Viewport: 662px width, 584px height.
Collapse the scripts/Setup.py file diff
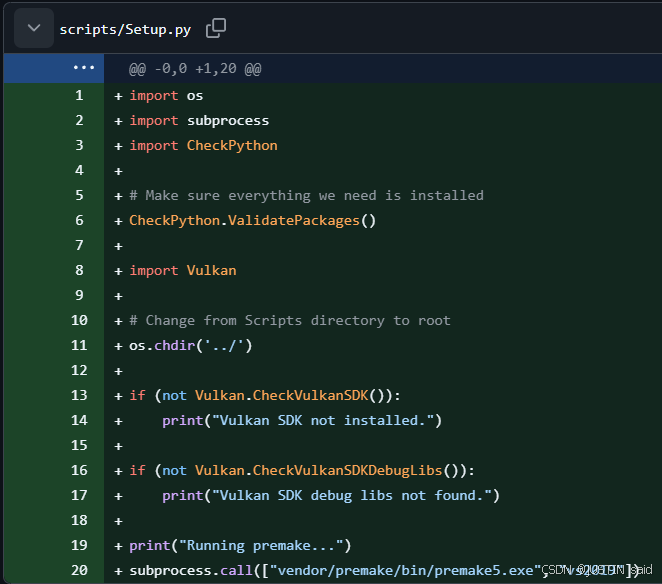33,28
